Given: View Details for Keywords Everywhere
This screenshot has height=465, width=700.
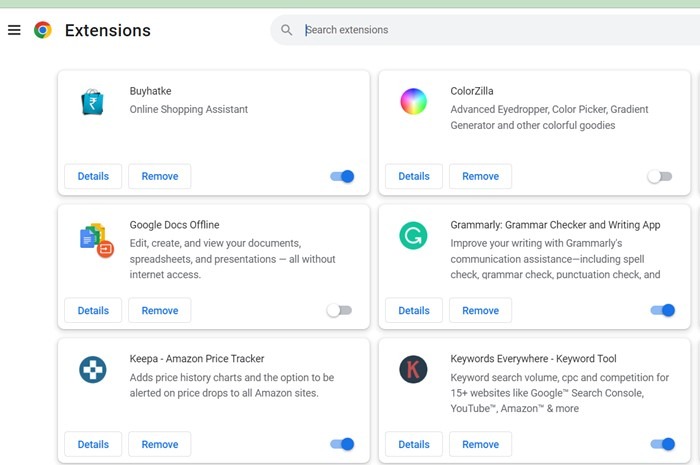Looking at the screenshot, I should coord(414,444).
